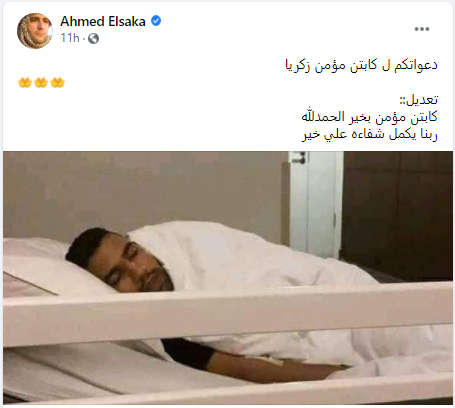Viewport: 455px width, 408px height.
Task: Open the 11h post timestamp
Action: pos(70,38)
